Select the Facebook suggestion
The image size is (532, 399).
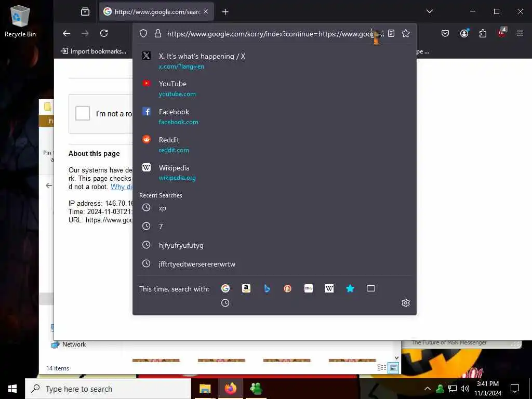274,116
